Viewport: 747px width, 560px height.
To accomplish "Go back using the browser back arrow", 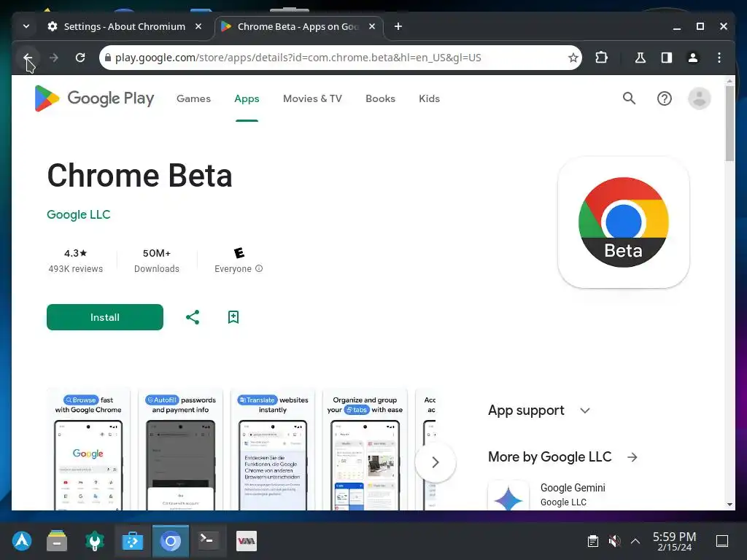I will tap(28, 58).
